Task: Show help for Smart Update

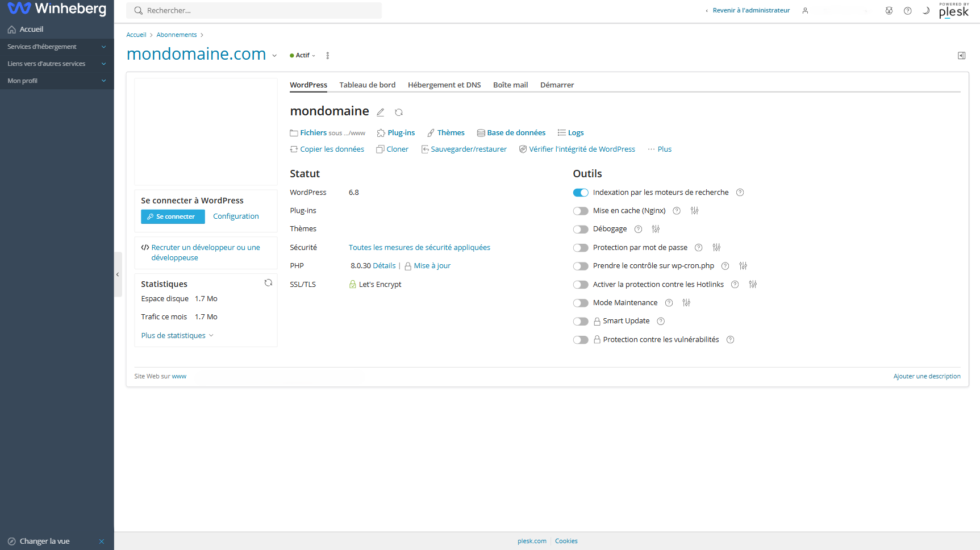Action: click(x=661, y=321)
